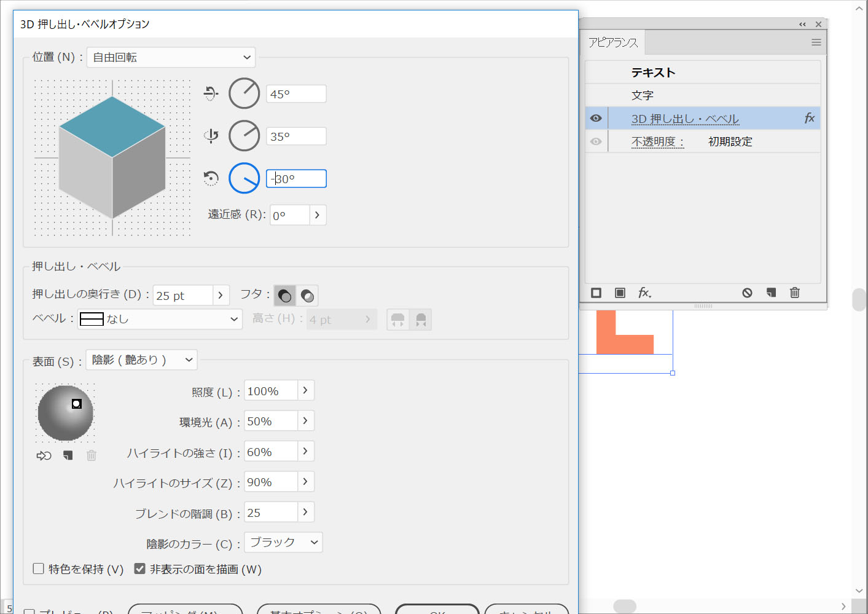Open the 位置 自由回転 dropdown

pos(171,57)
